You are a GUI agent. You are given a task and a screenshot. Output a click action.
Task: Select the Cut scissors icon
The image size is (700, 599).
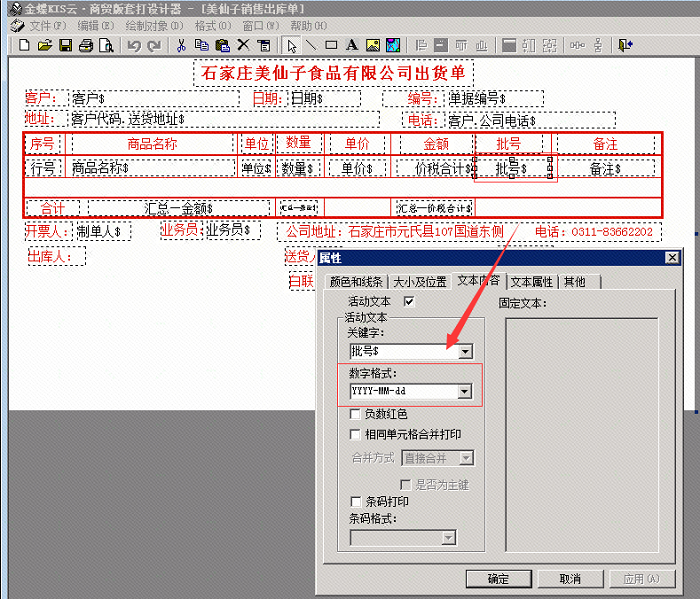[181, 45]
